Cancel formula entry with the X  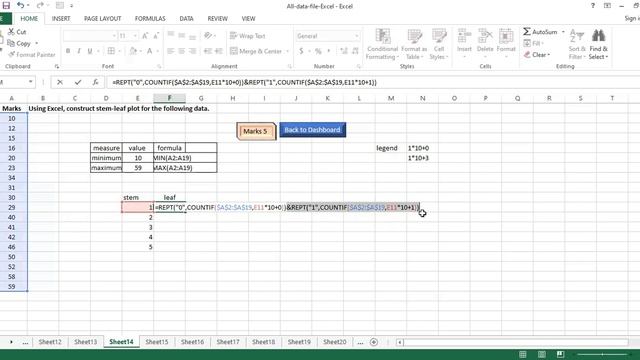(60, 82)
